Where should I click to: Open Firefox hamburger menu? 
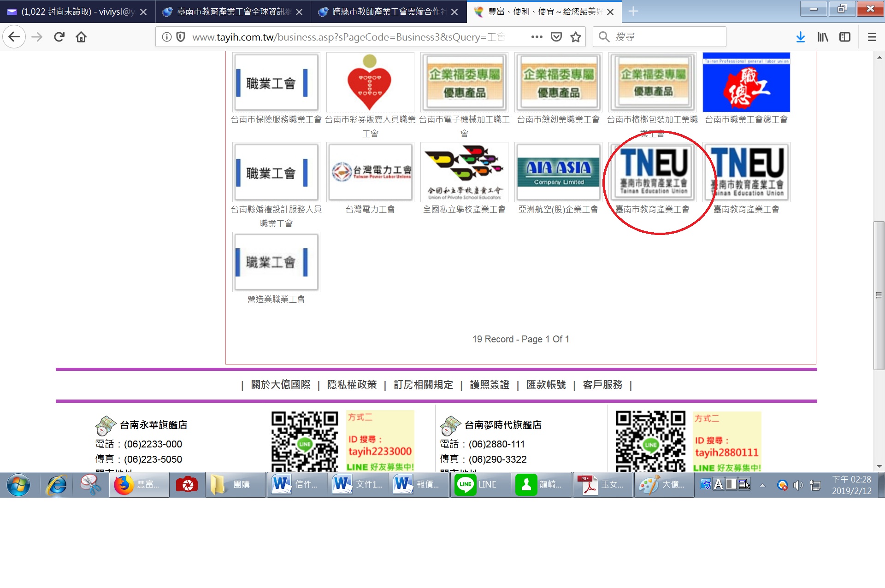(x=872, y=37)
